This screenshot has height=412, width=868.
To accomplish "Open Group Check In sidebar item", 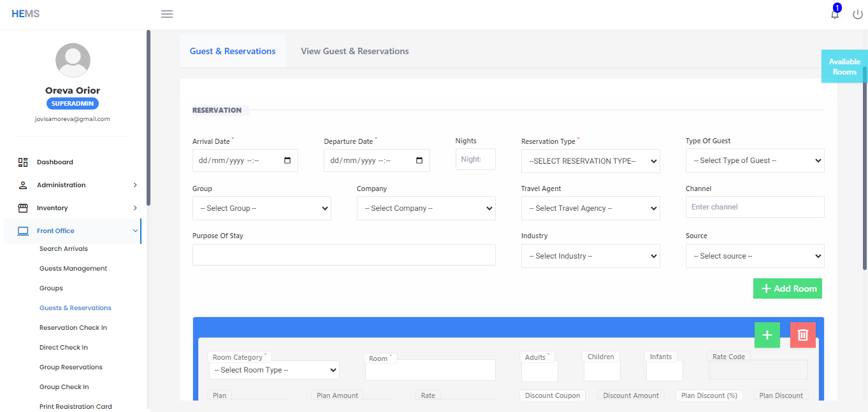I will pyautogui.click(x=64, y=387).
